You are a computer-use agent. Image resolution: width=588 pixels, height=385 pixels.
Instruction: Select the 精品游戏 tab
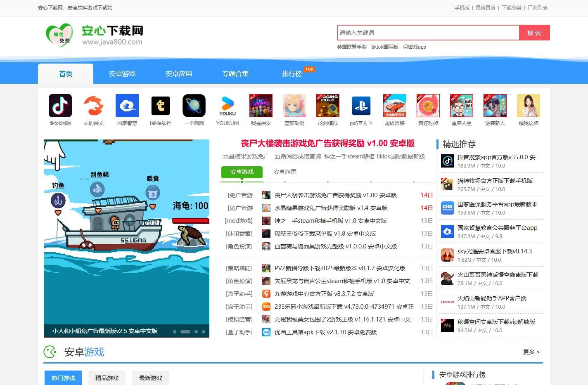pyautogui.click(x=107, y=378)
